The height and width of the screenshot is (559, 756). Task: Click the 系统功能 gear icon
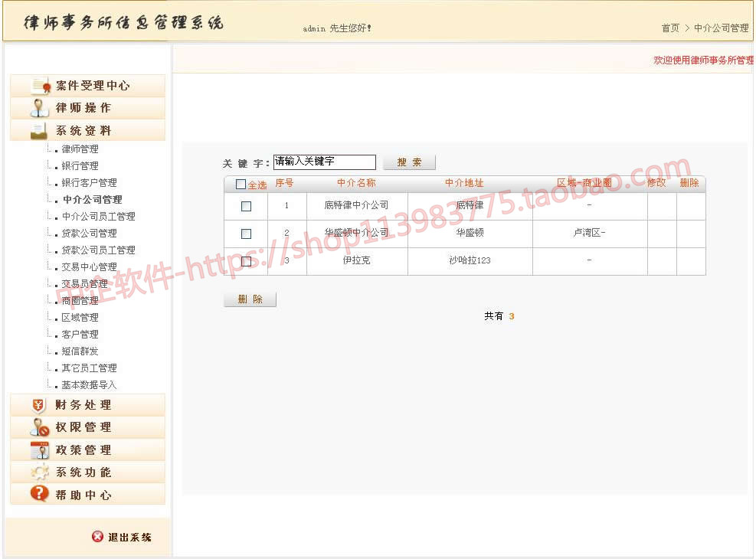click(x=40, y=472)
